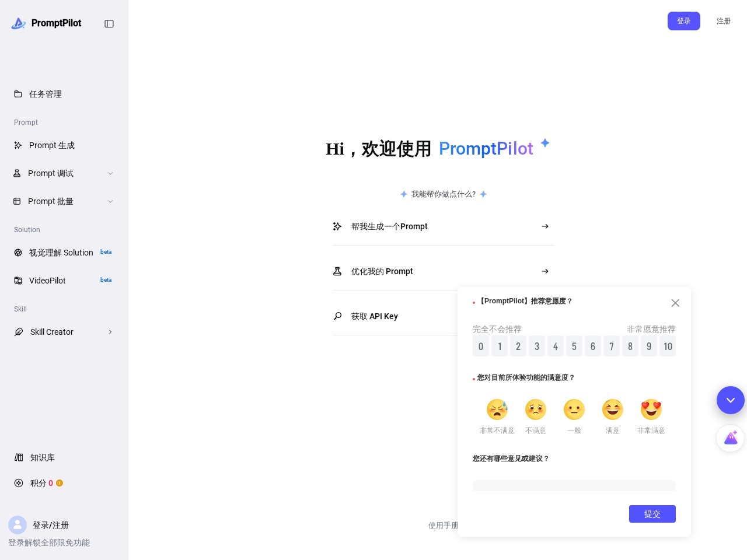Click the sparkle icon beside Prompt 生成
The width and height of the screenshot is (747, 560).
[18, 145]
